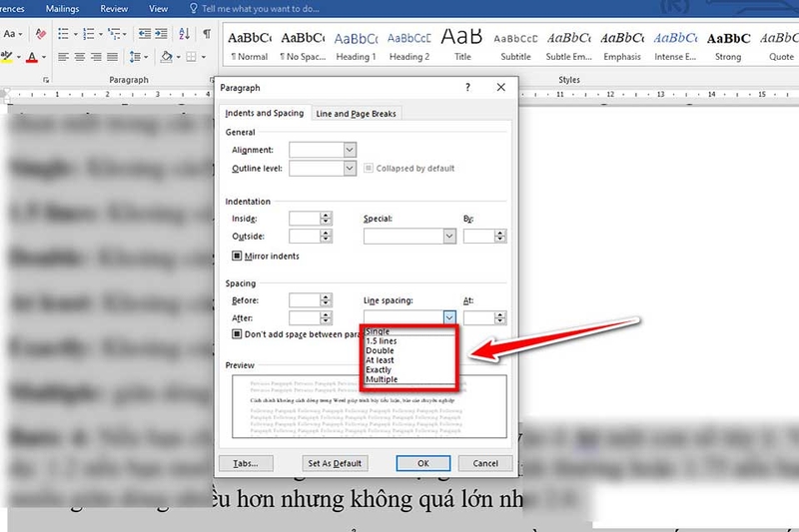
Task: Collapse the Line spacing dropdown arrow
Action: pos(448,317)
